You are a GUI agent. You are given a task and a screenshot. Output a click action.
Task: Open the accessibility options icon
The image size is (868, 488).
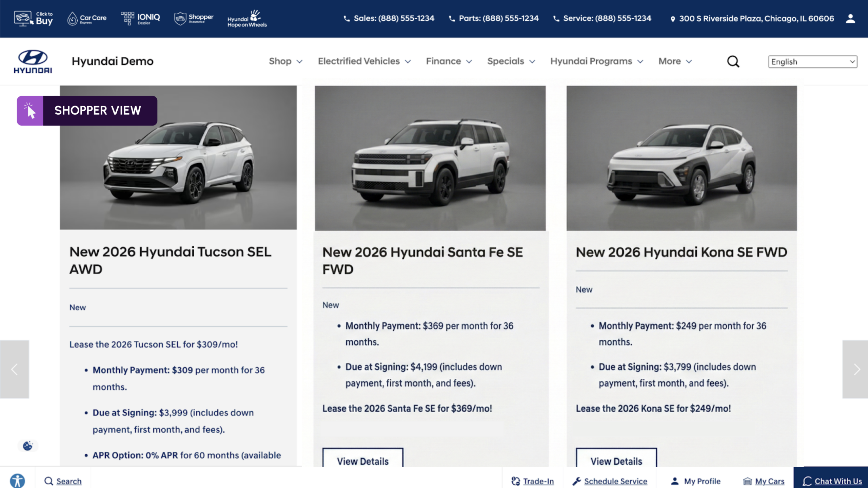[17, 481]
